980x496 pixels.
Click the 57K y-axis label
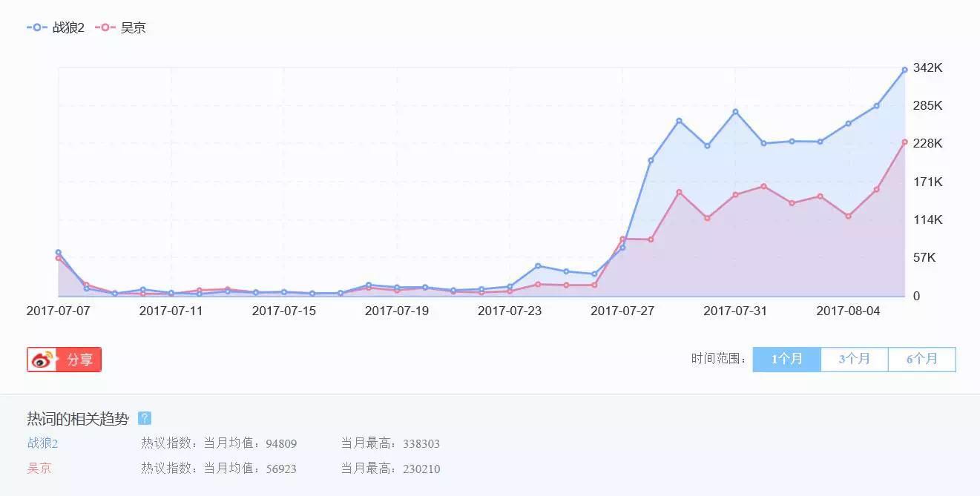(x=924, y=257)
